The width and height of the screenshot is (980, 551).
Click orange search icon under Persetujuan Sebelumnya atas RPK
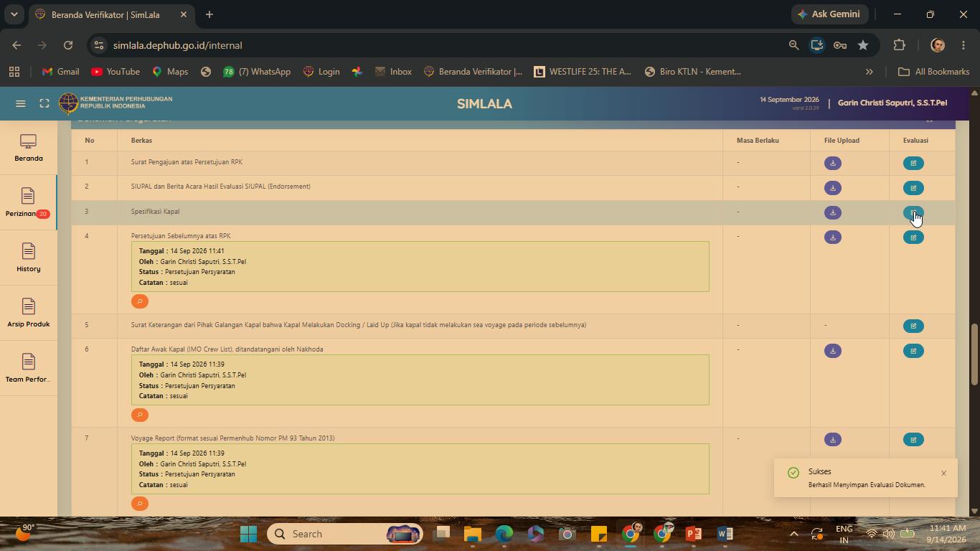pos(140,301)
